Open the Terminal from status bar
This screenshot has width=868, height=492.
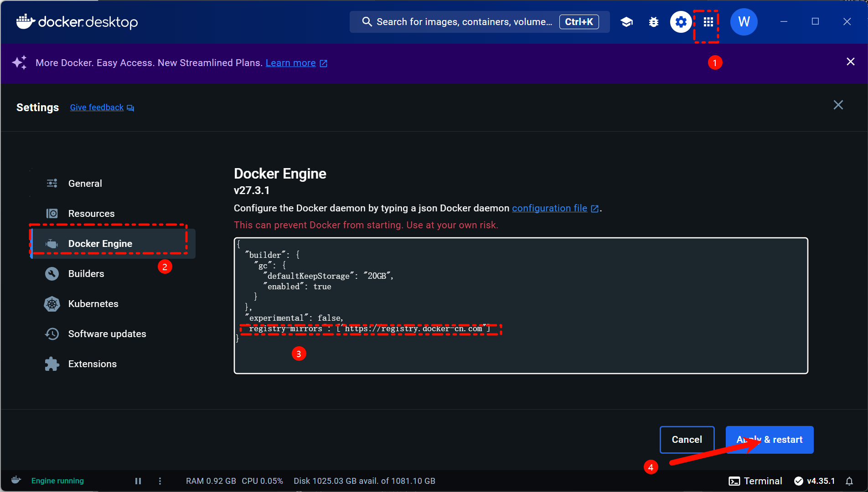point(755,481)
